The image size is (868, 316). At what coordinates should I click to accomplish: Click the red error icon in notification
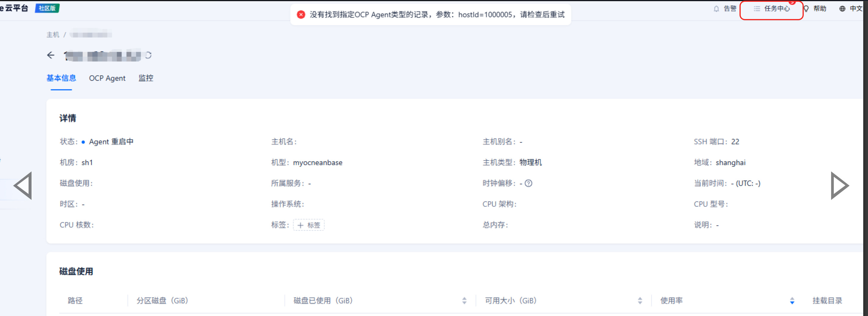[x=301, y=15]
